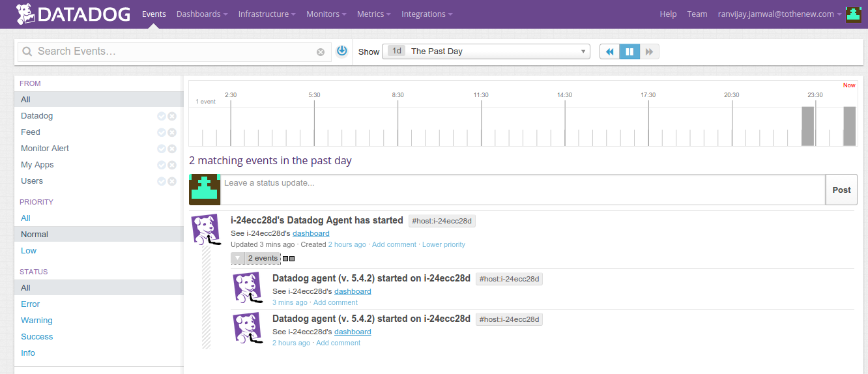Click Lower priority link
The image size is (868, 374).
(x=444, y=244)
